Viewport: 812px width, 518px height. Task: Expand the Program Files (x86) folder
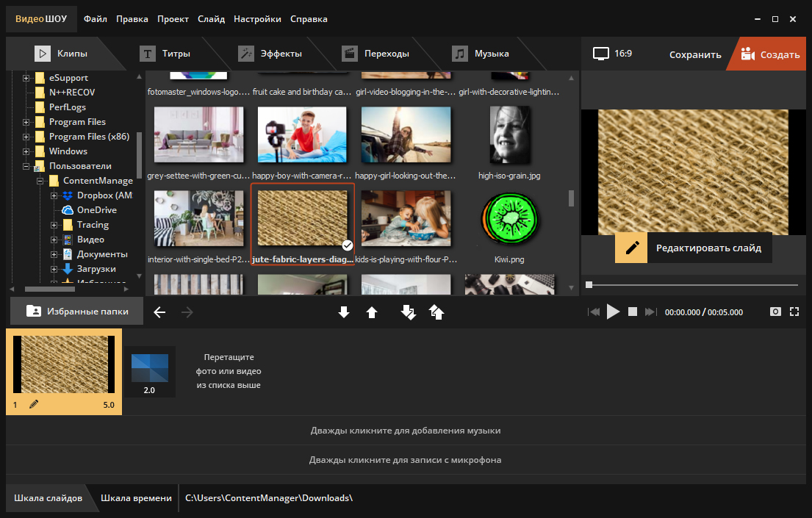(x=26, y=137)
